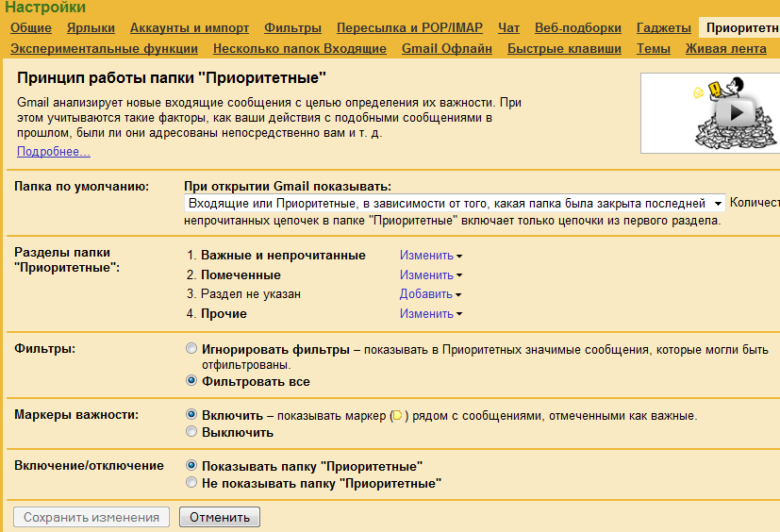This screenshot has height=532, width=780.
Task: Select 'Игнорировать фильтры' radio button
Action: coord(192,349)
